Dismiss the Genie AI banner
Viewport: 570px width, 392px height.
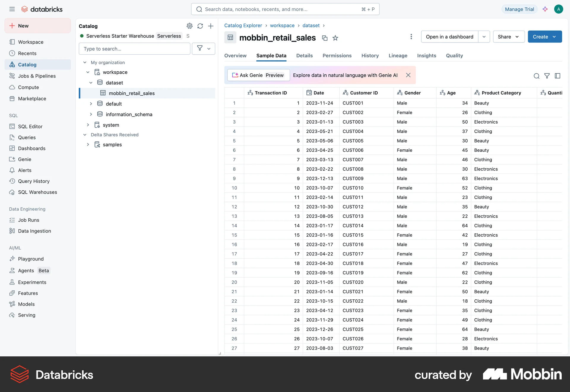click(408, 75)
